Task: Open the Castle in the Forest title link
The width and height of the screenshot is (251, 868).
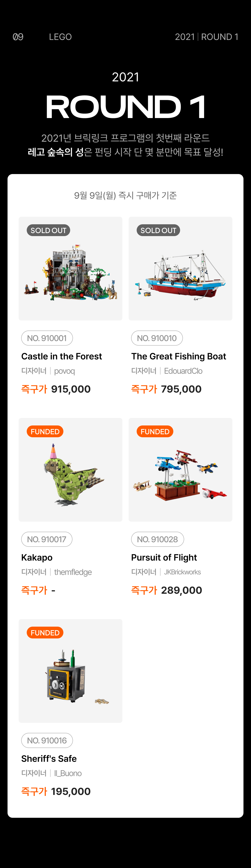Action: click(x=61, y=356)
